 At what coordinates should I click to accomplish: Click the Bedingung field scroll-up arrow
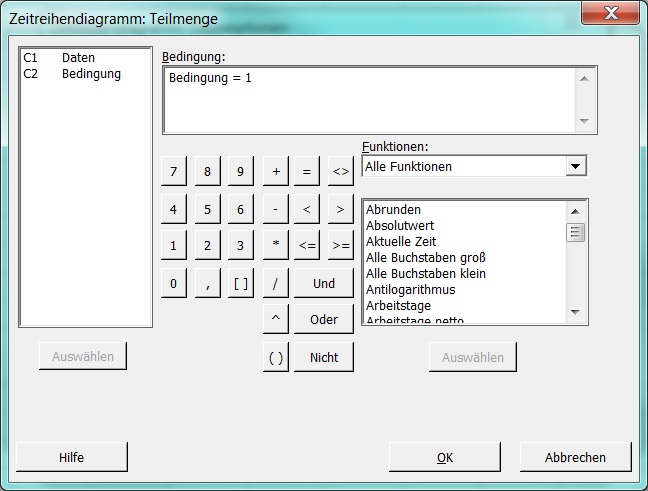coord(584,79)
